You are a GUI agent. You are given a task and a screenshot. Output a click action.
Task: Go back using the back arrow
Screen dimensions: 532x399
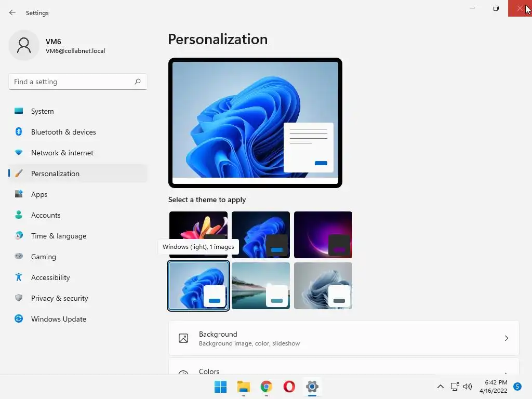tap(12, 12)
